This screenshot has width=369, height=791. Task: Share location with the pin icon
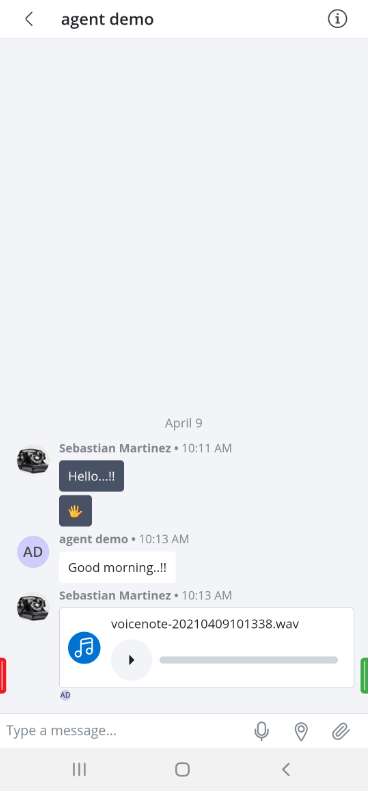tap(301, 731)
